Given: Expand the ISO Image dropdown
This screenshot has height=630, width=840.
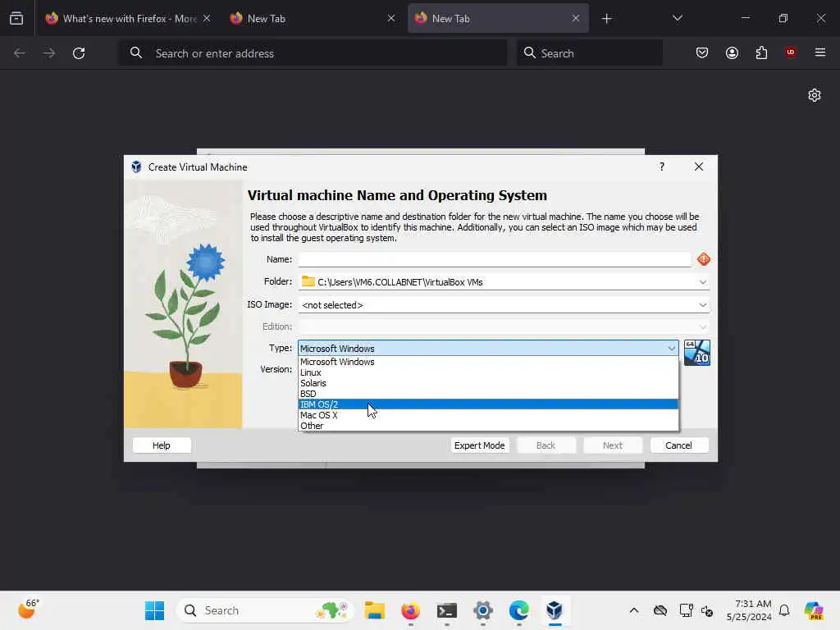Looking at the screenshot, I should tap(702, 305).
